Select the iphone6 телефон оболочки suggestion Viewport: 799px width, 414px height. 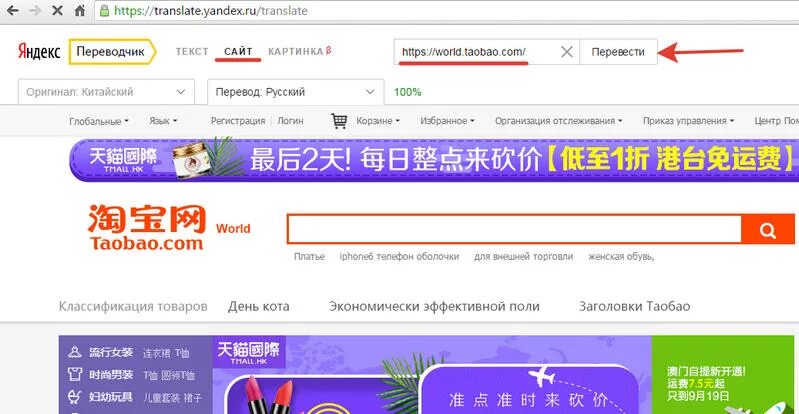(400, 256)
